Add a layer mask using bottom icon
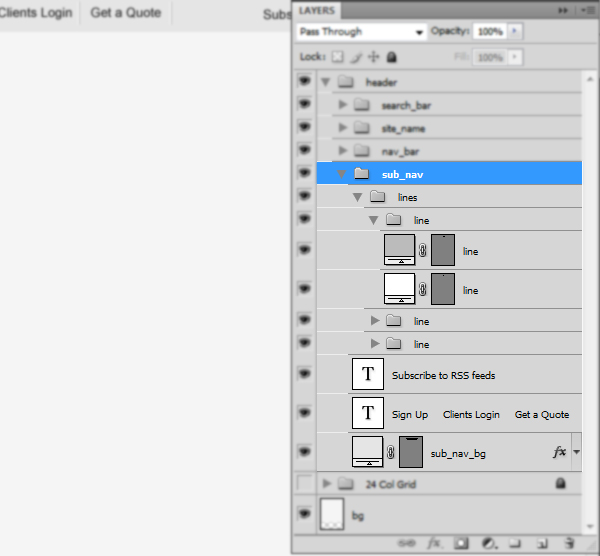 [461, 543]
